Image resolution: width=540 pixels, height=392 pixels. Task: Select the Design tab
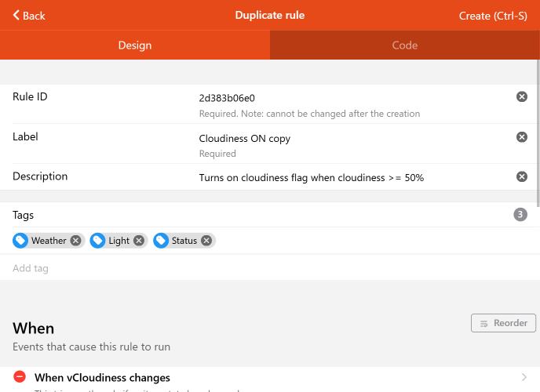click(x=135, y=45)
